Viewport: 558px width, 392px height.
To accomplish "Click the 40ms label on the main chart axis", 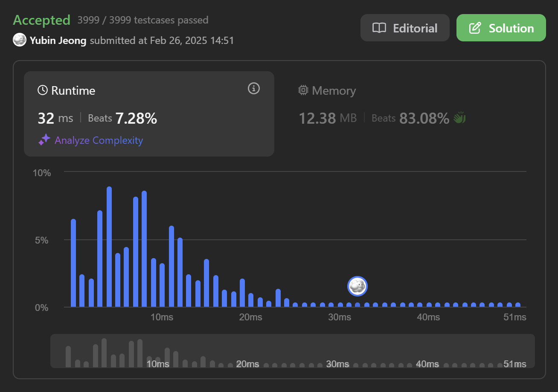I will (x=428, y=317).
